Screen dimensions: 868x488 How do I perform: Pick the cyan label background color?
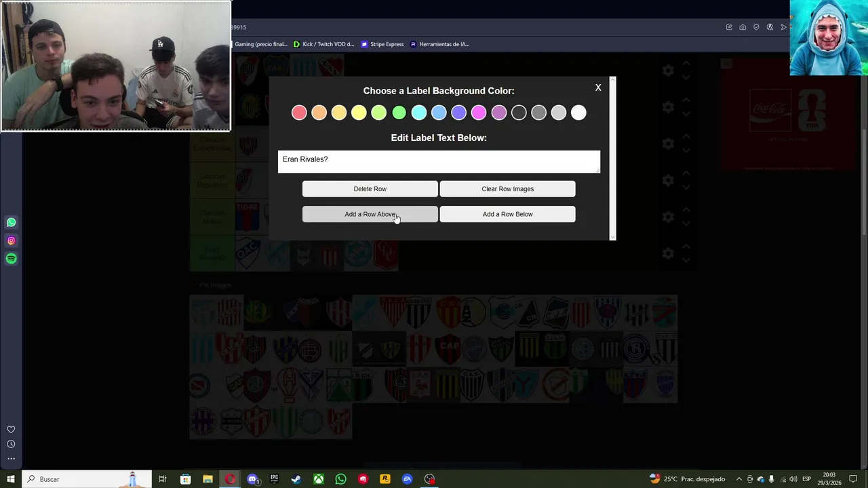pos(419,113)
